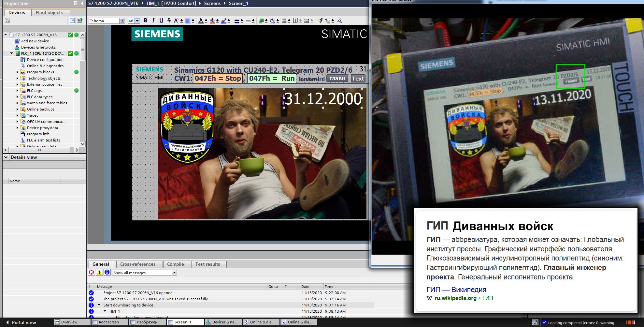Open Online & diagnostics under PLC_1
This screenshot has width=644, height=327.
[45, 66]
